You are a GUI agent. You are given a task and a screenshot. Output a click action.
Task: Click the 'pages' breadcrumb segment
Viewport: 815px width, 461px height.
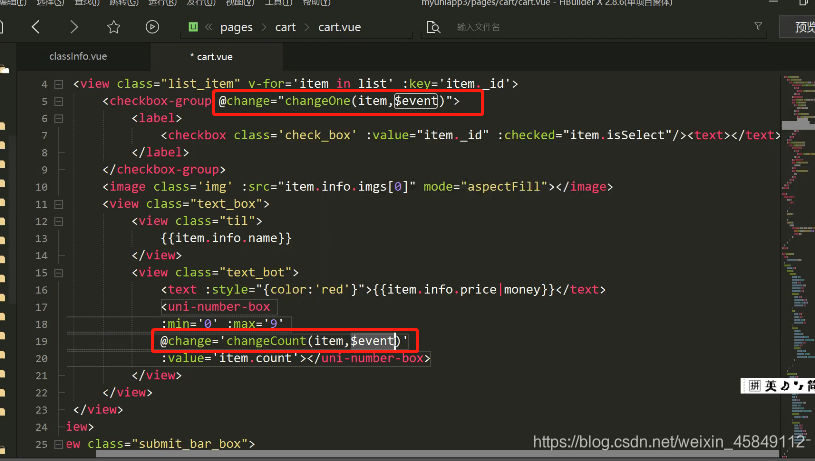236,27
